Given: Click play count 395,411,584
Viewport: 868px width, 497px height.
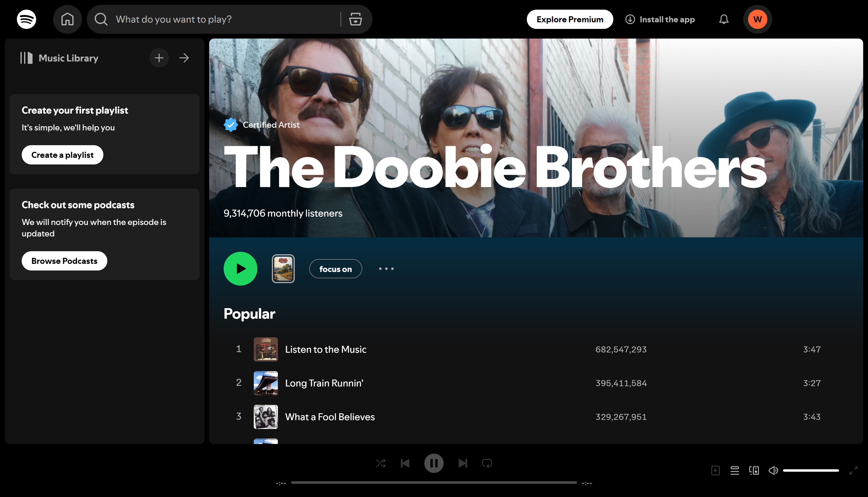Looking at the screenshot, I should coord(621,383).
